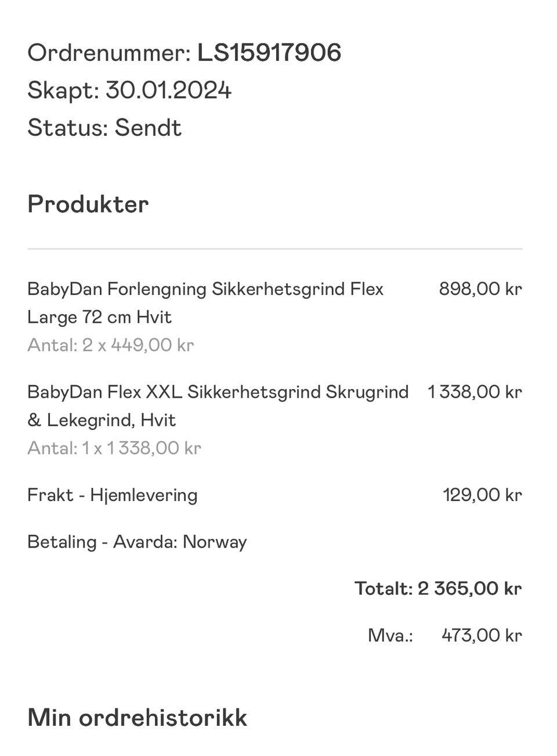Screen dimensions: 557x756
Task: Open BabyDan Forlengning Sikkerhetsgrind Flex product
Action: [x=205, y=303]
